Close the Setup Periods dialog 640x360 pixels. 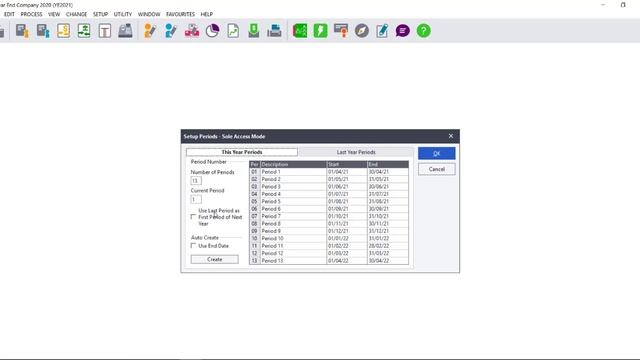pyautogui.click(x=451, y=136)
